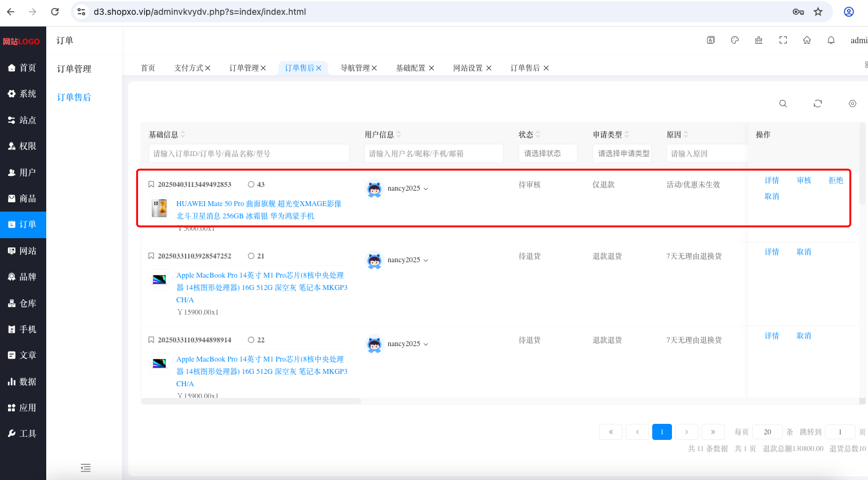Image resolution: width=868 pixels, height=480 pixels.
Task: Sort by 状态 column
Action: pyautogui.click(x=538, y=134)
